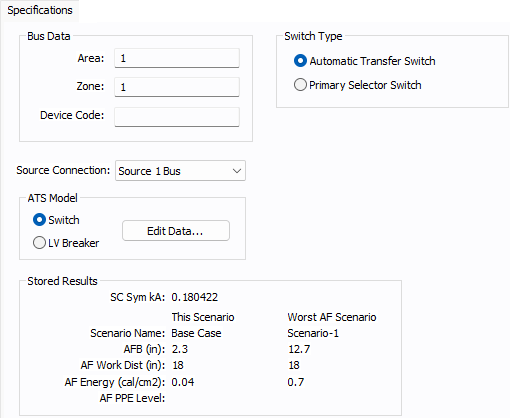
Task: Click the Worst AF Scenario column header
Action: click(x=332, y=317)
